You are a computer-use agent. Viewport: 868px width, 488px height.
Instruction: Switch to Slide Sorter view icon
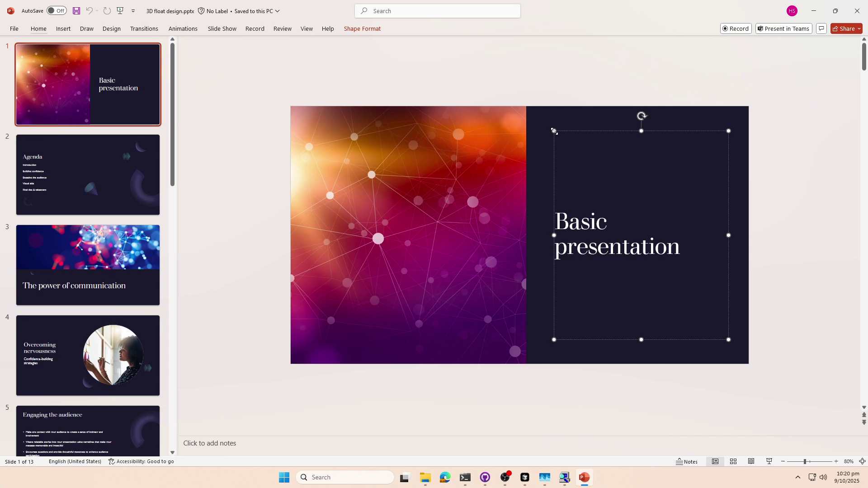733,461
